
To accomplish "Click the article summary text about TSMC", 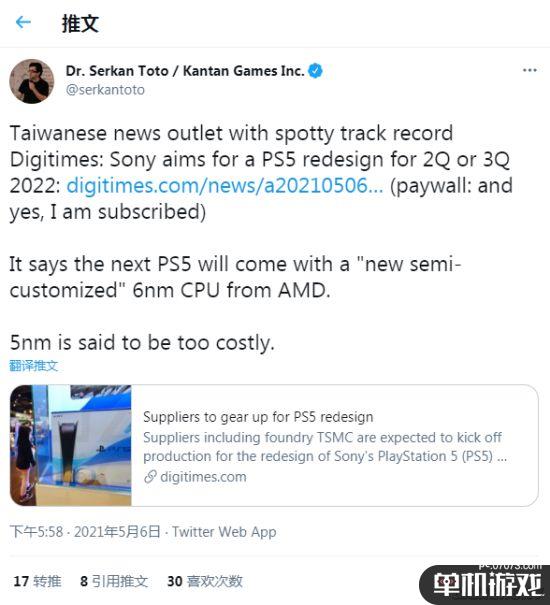I will (325, 447).
